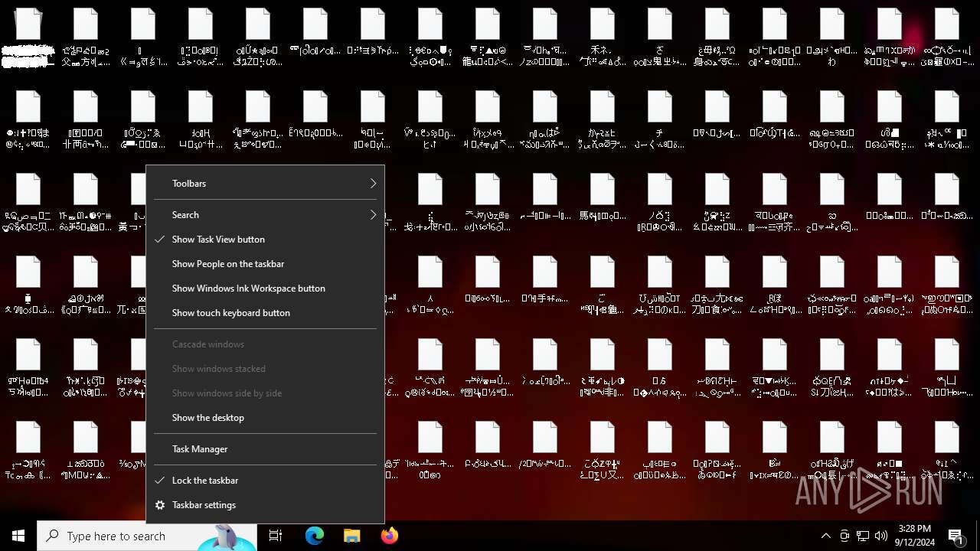Enable Show Windows Ink Workspace button
Screen dimensions: 980x551
pos(265,289)
